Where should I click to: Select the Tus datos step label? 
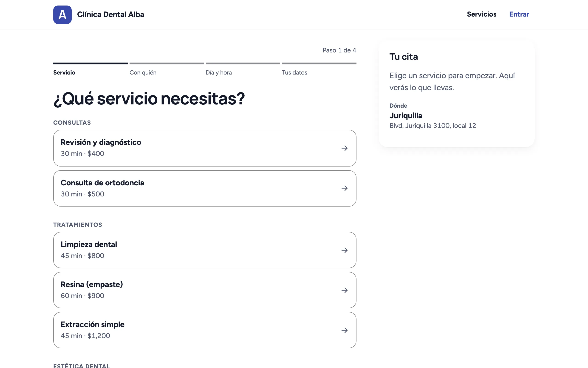coord(294,72)
